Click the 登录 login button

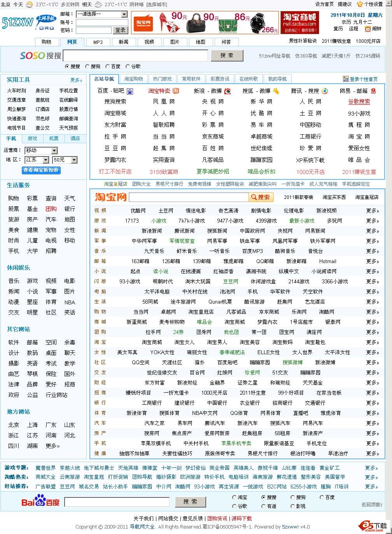[x=121, y=30]
